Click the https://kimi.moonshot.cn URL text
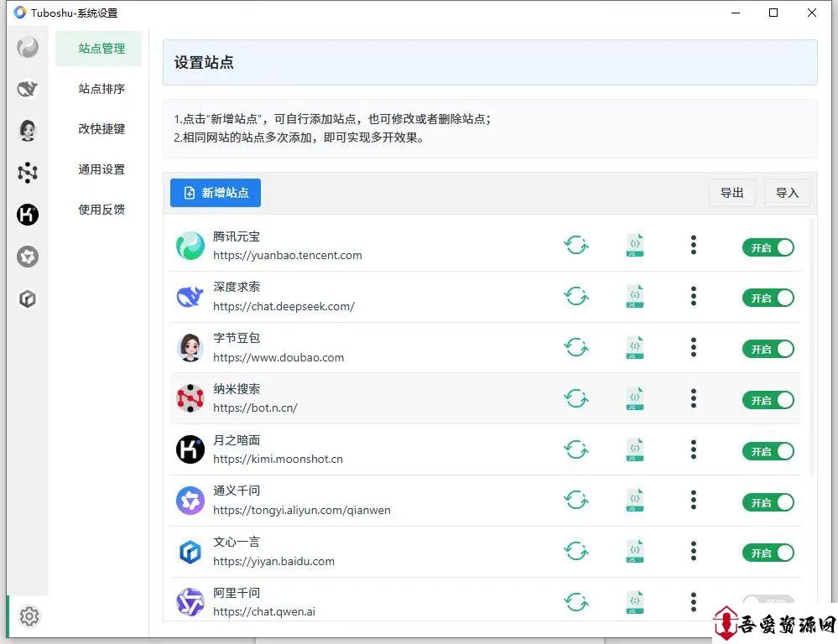 click(x=278, y=459)
